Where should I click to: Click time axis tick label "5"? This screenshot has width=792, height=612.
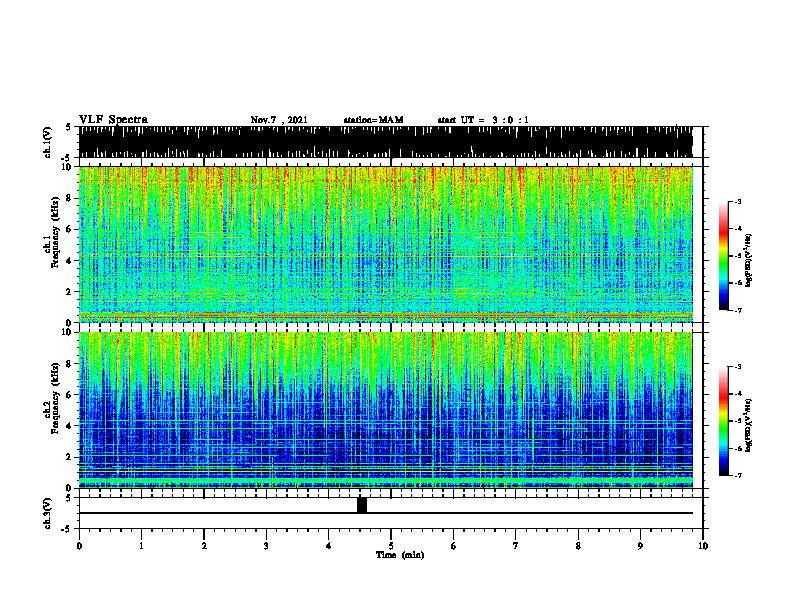(x=391, y=546)
